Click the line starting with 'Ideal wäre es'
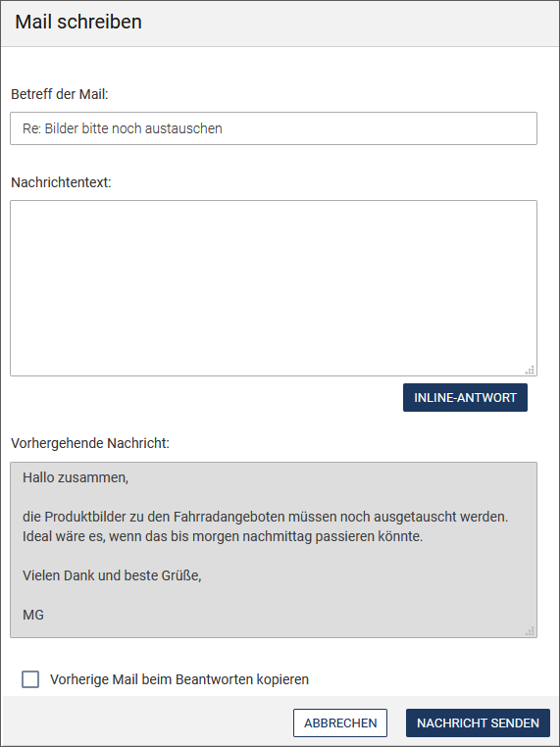 click(x=223, y=536)
